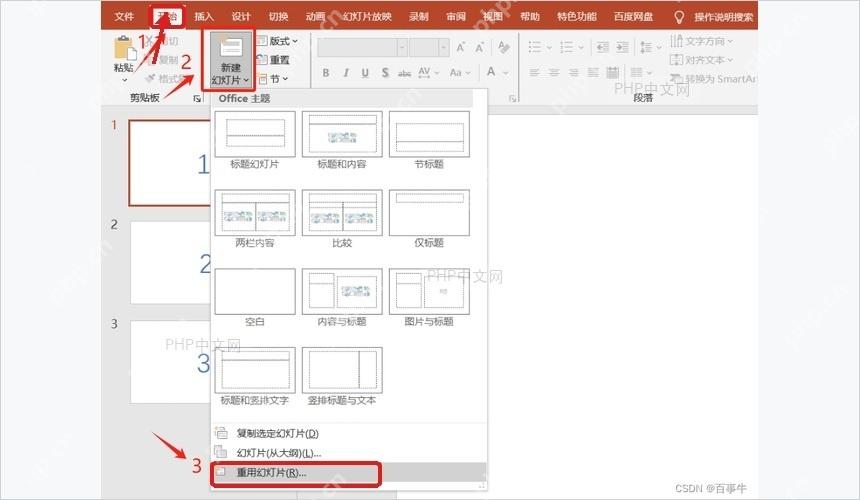This screenshot has width=860, height=500.
Task: Choose the 仅标题 layout
Action: tap(429, 219)
